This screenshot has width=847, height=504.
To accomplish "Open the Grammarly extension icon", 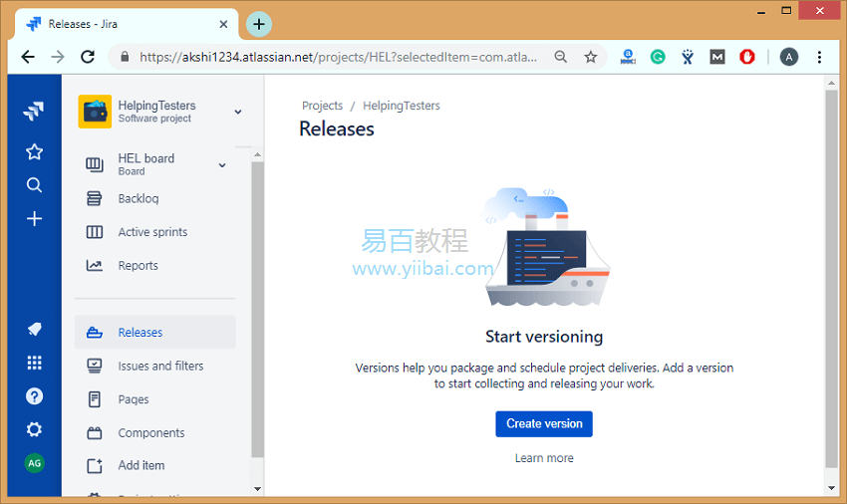I will [658, 57].
